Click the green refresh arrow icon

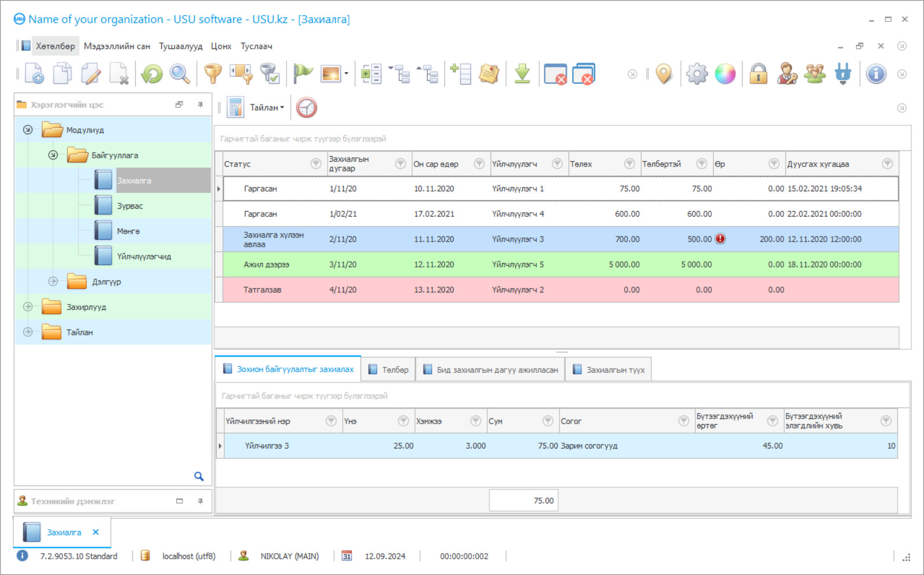152,74
